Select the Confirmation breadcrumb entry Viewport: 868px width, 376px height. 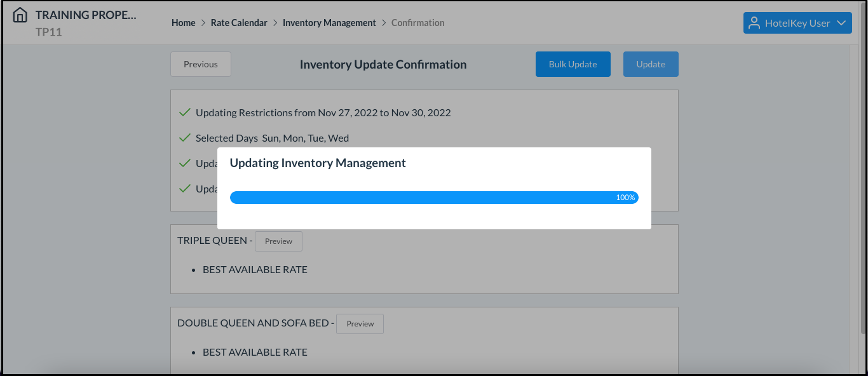(417, 22)
